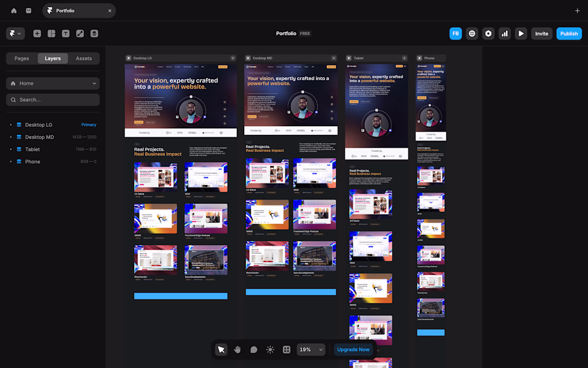Click the Primary label on Desktop LG

89,125
